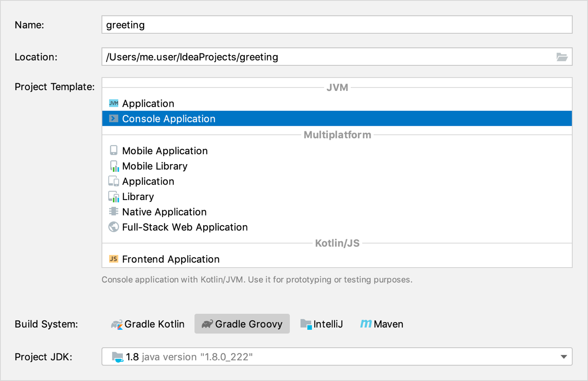Click the Native Application chip icon
This screenshot has width=588, height=381.
point(114,211)
